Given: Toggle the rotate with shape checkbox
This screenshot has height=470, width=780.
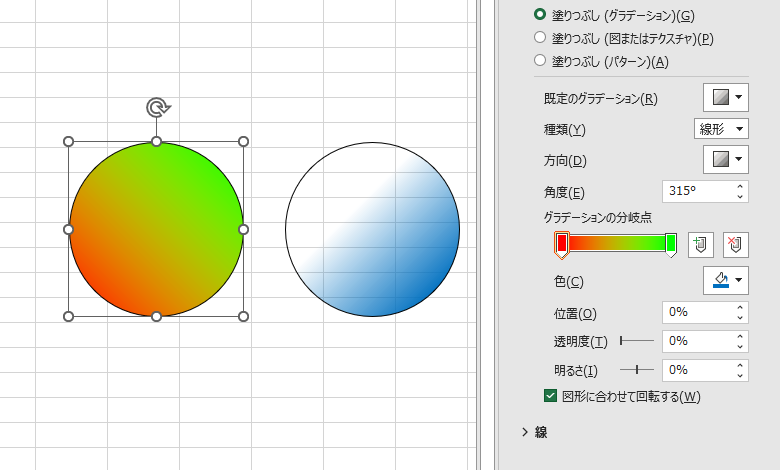Looking at the screenshot, I should click(550, 396).
